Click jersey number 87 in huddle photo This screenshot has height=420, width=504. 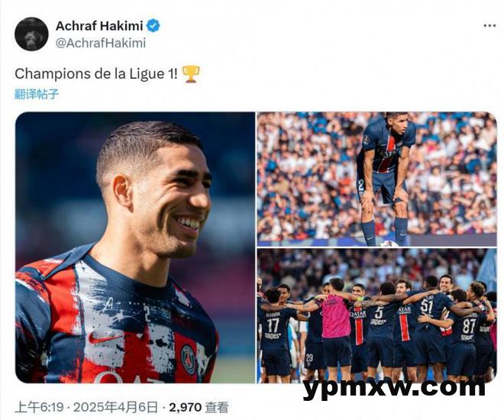469,326
